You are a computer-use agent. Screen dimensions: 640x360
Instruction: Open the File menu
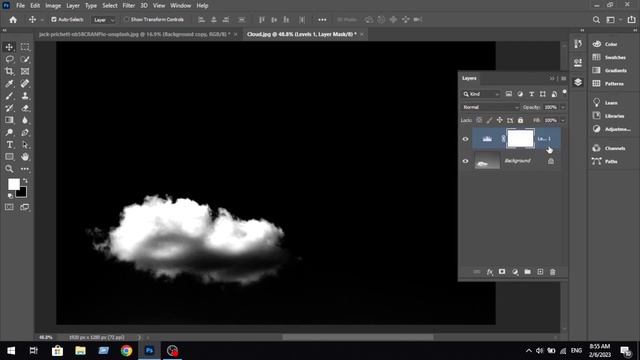(x=20, y=6)
